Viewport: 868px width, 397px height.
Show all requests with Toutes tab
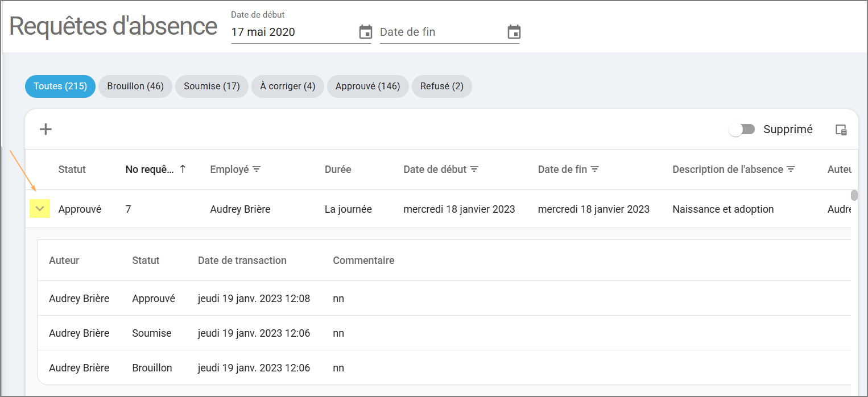point(60,86)
